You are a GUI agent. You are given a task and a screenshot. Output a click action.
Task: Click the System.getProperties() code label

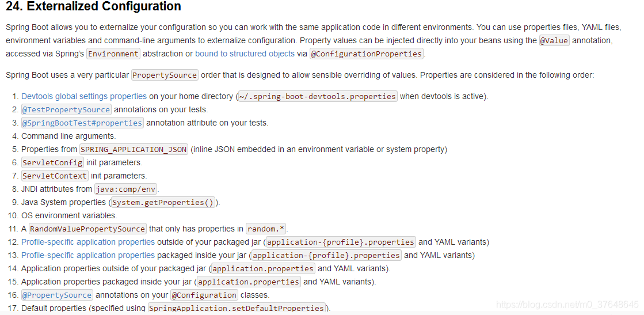tap(163, 202)
